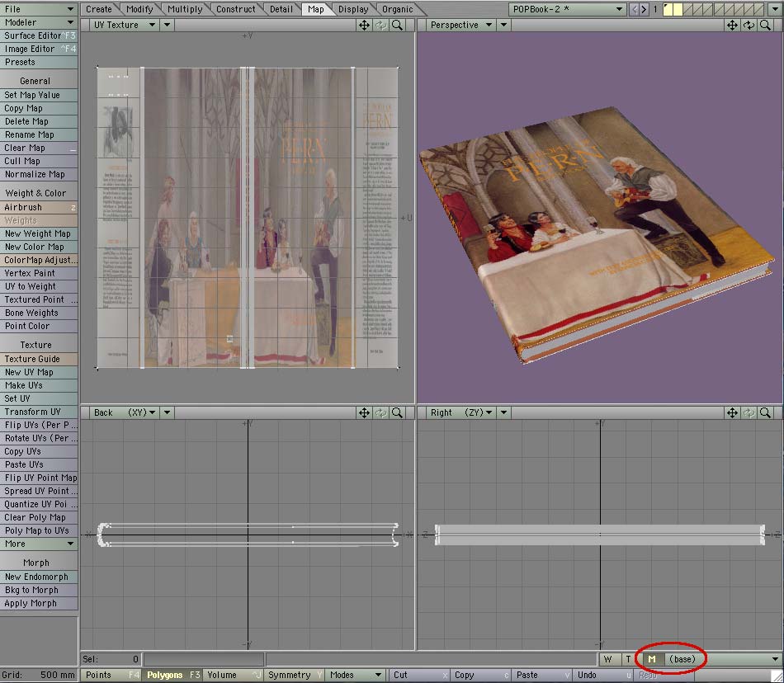Viewport: 784px width, 683px height.
Task: Click New UV Map button
Action: [39, 372]
